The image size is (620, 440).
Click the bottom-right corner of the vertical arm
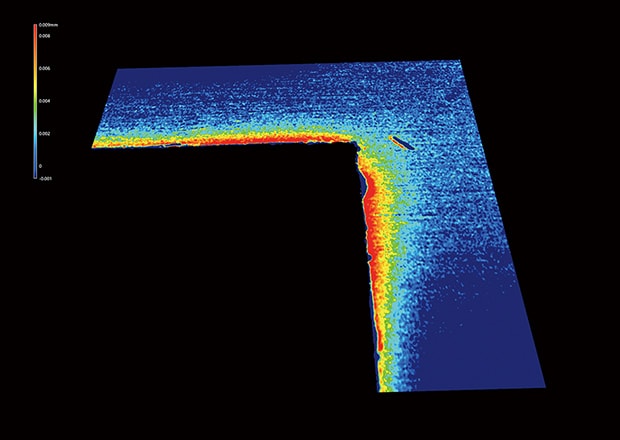[545, 385]
